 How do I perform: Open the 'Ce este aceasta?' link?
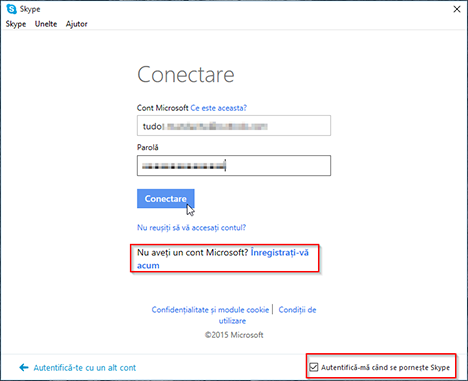219,108
